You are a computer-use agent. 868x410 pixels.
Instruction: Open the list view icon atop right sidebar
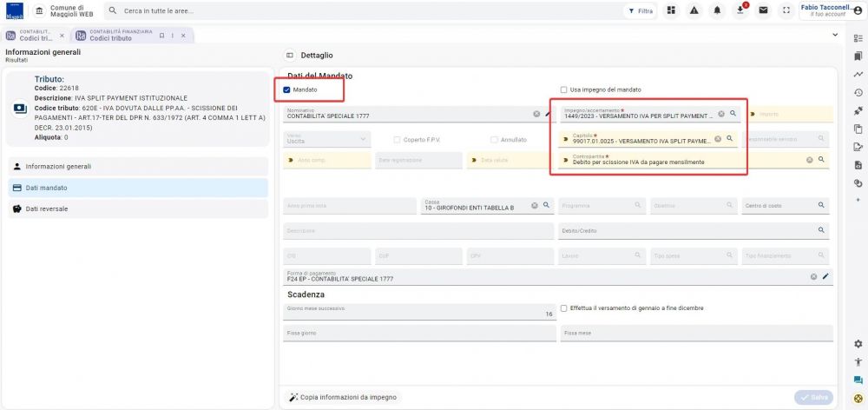point(858,38)
